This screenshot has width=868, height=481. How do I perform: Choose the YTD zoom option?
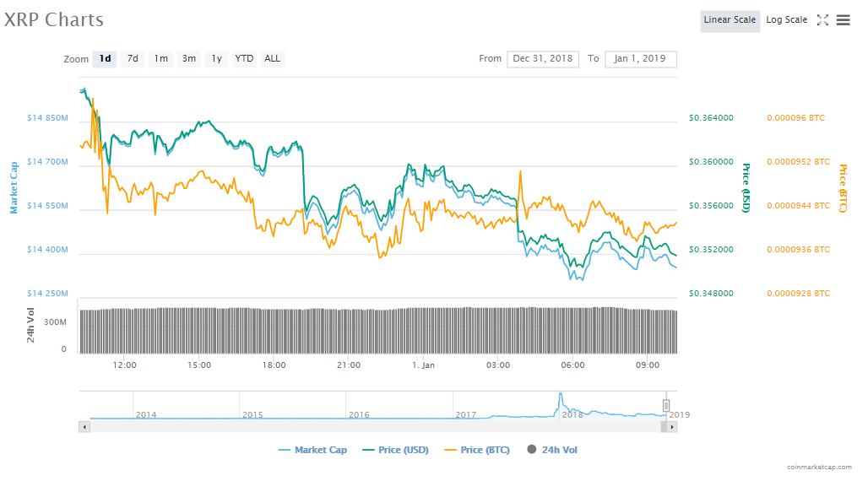click(244, 59)
